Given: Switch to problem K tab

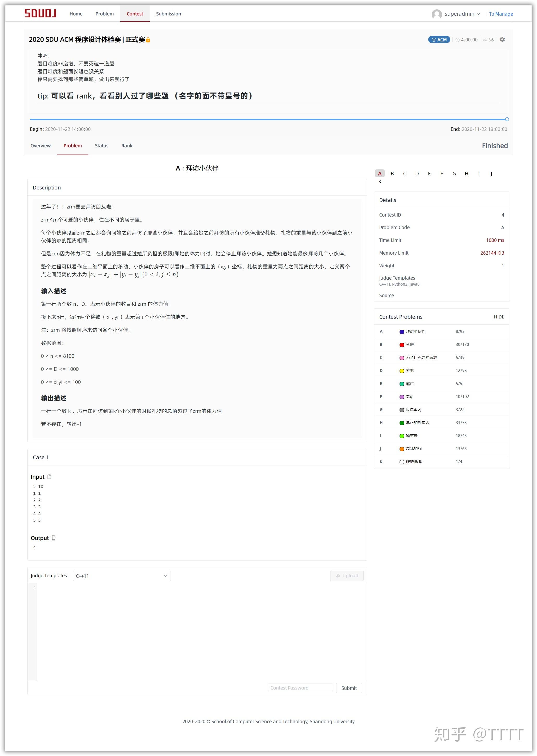Looking at the screenshot, I should point(380,181).
